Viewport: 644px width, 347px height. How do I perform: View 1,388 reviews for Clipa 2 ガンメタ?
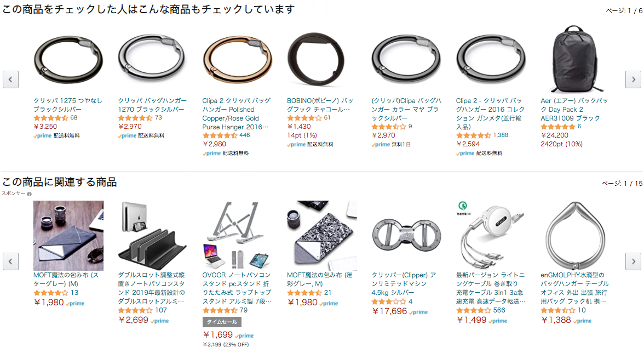tap(501, 135)
